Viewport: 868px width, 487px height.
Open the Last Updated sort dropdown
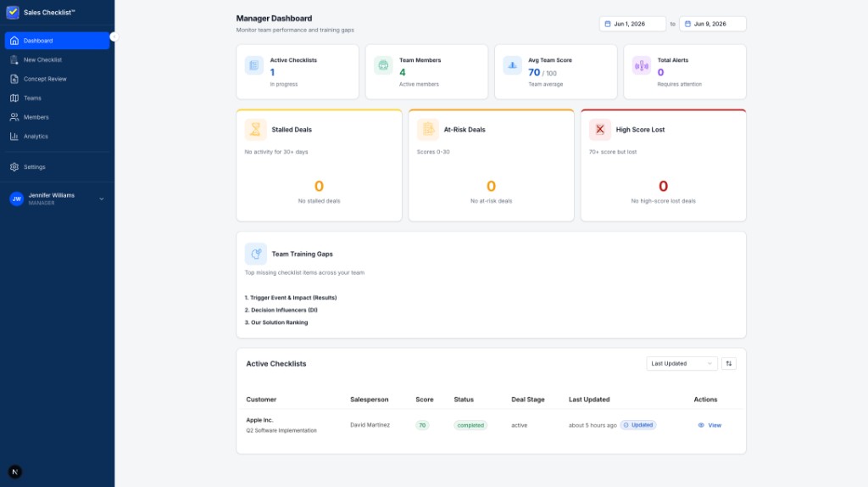point(682,363)
